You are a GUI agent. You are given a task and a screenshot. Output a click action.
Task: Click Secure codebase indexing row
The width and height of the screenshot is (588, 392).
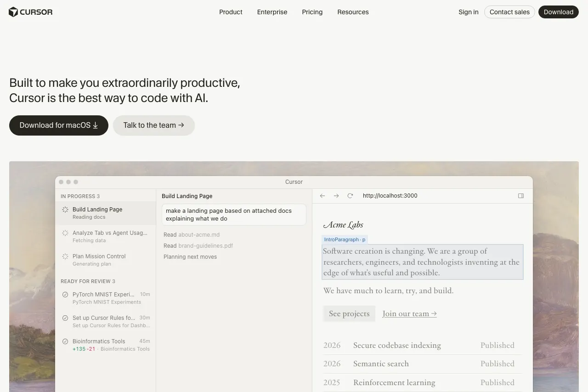[x=422, y=345]
